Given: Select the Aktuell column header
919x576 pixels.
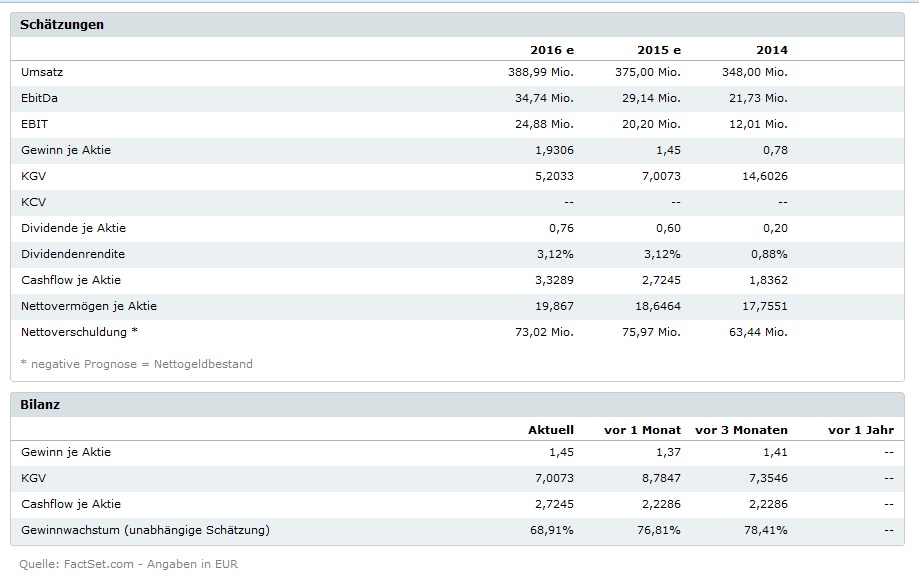Looking at the screenshot, I should coord(551,430).
